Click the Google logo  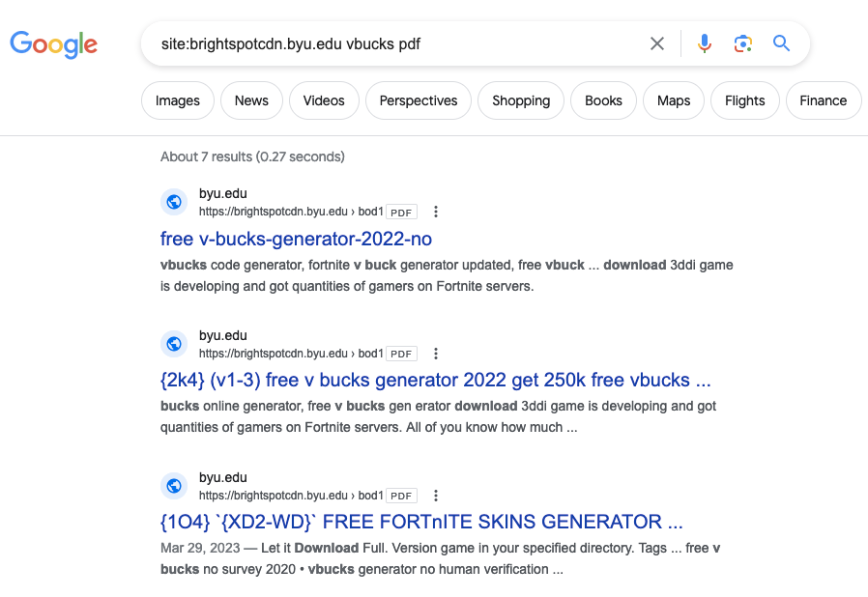click(54, 44)
